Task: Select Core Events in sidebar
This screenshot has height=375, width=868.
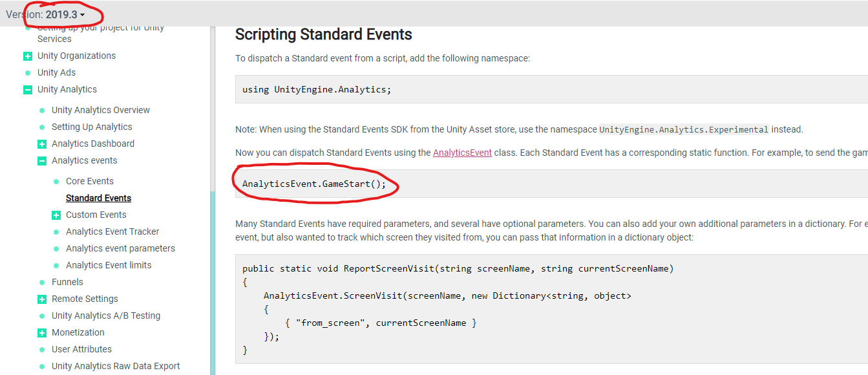Action: tap(89, 181)
